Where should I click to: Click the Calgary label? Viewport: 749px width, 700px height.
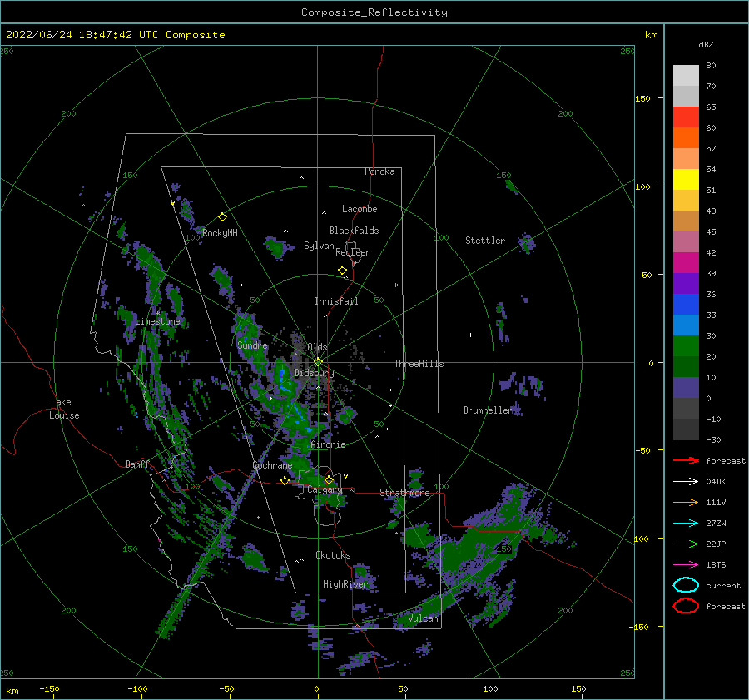point(325,489)
